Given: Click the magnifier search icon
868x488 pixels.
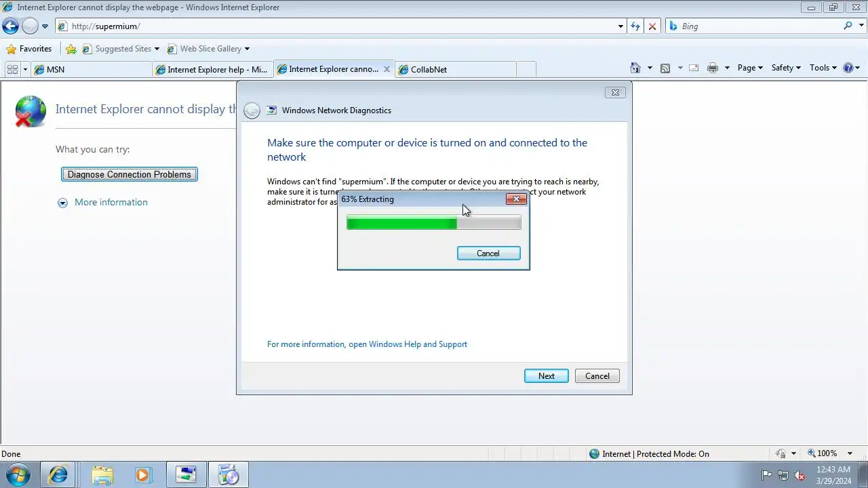Looking at the screenshot, I should coord(848,26).
